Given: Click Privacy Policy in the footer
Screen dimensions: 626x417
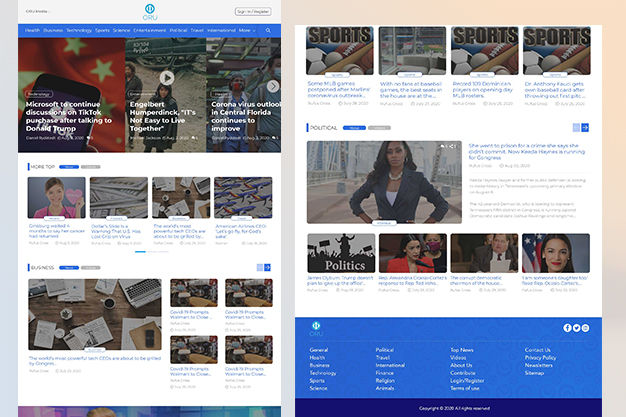Looking at the screenshot, I should 540,357.
